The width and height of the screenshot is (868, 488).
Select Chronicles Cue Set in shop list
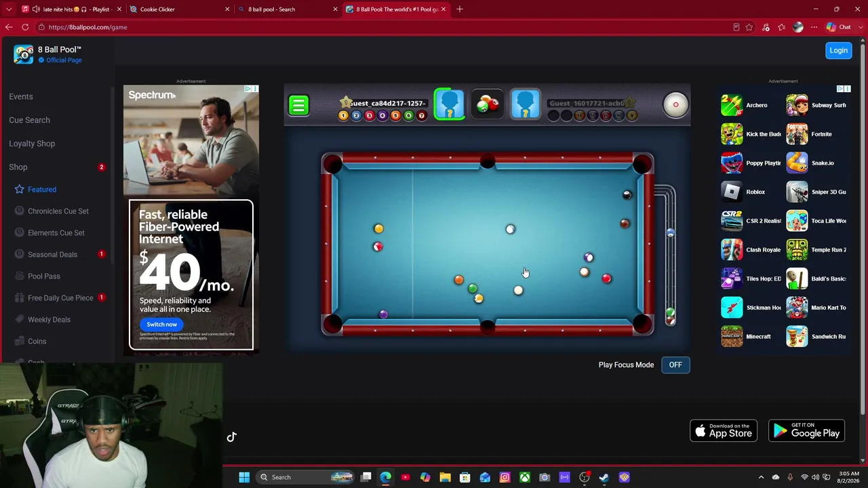pyautogui.click(x=58, y=211)
